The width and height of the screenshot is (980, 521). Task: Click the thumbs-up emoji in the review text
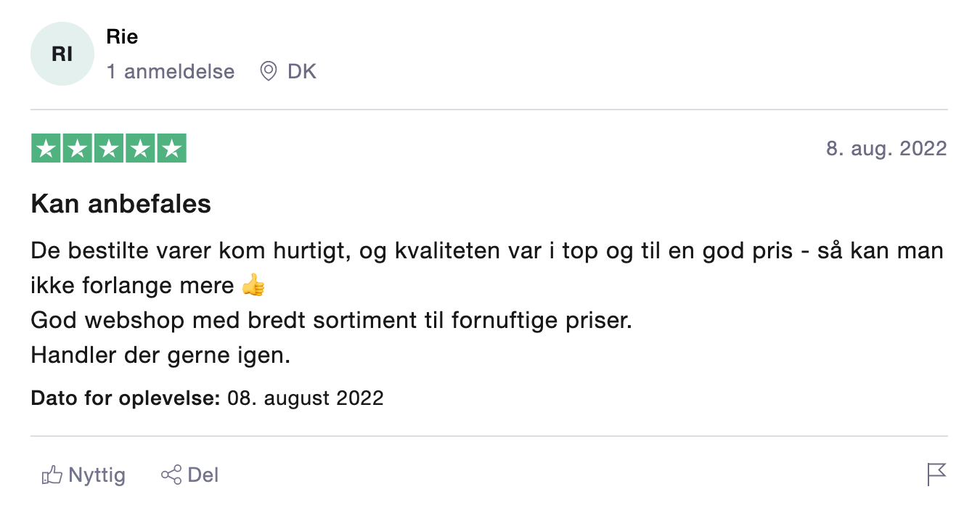click(x=253, y=286)
